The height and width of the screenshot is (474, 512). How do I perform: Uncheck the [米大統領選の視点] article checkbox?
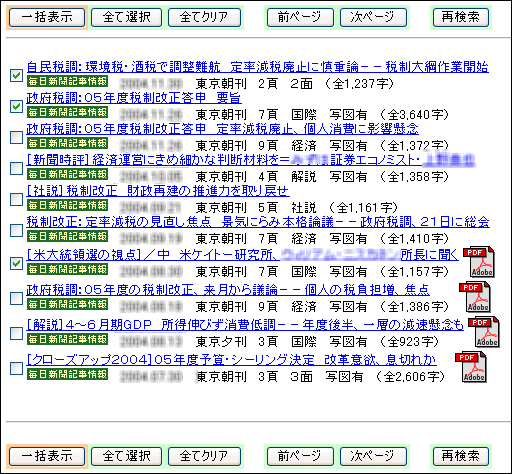click(x=16, y=263)
